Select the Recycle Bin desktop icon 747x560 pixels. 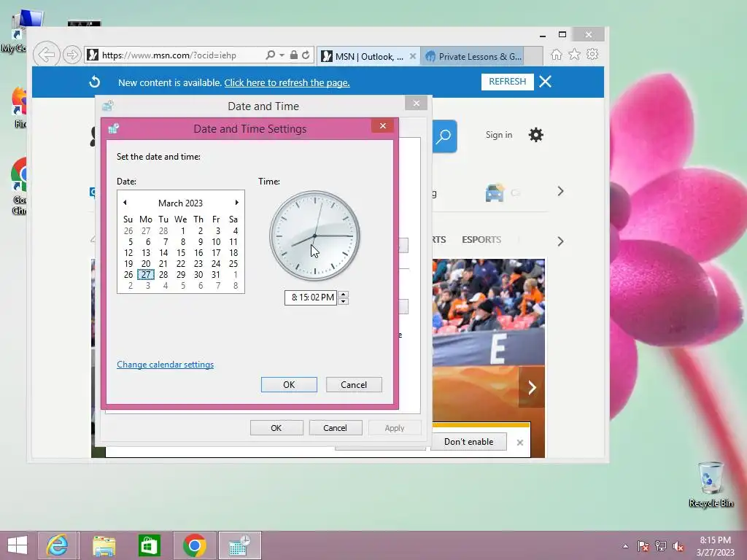coord(711,485)
